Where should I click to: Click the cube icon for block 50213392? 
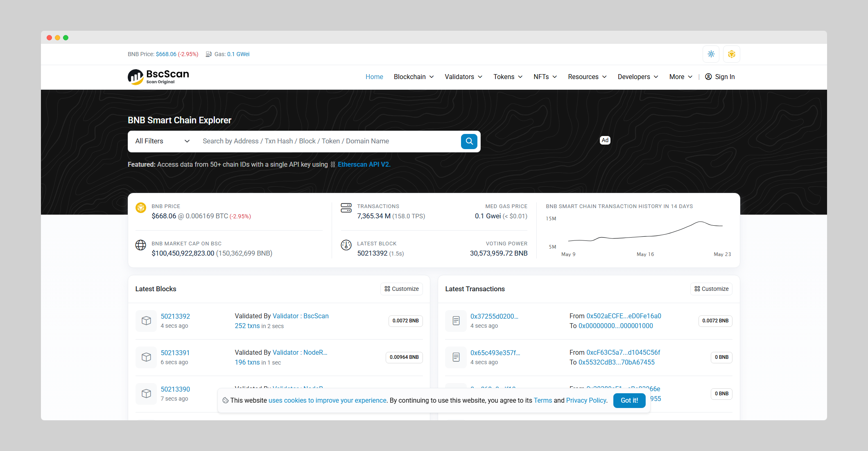point(146,321)
